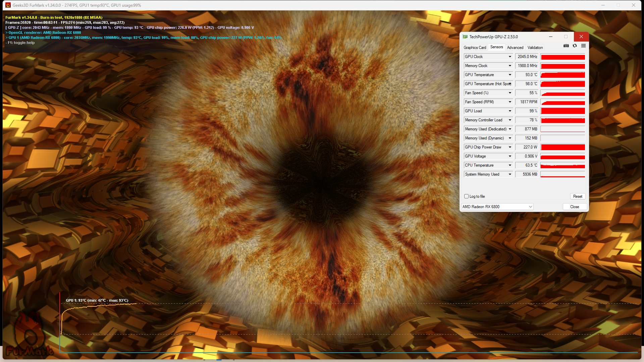Image resolution: width=644 pixels, height=362 pixels.
Task: Minimize the GPU-Z window
Action: point(551,37)
